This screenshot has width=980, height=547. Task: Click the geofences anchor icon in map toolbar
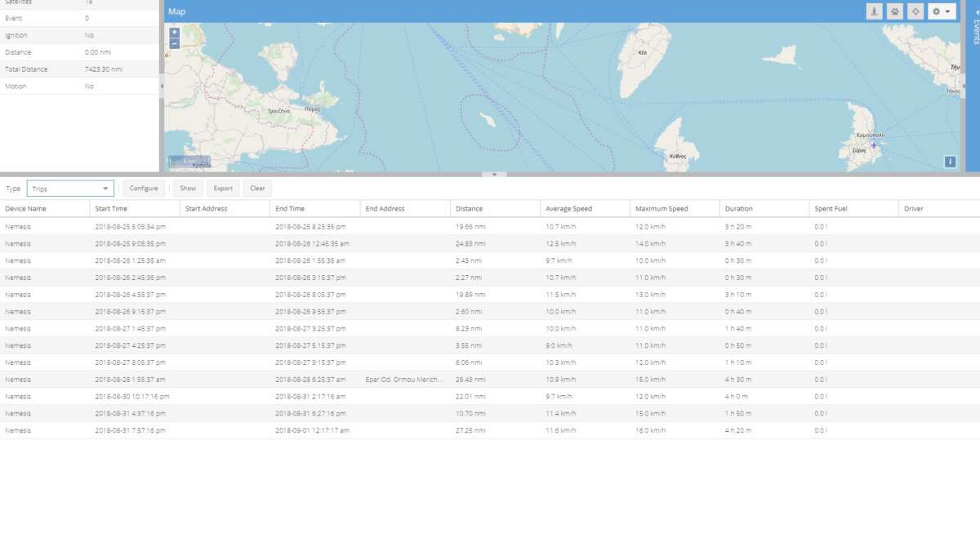point(875,11)
